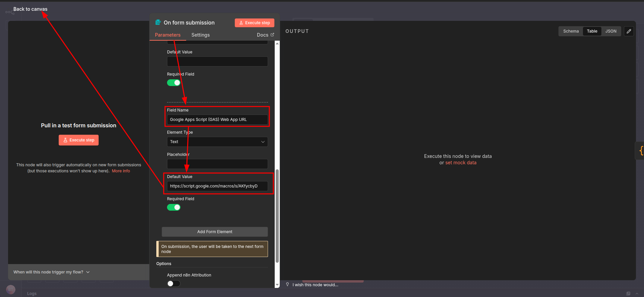Open the Element Type Text dropdown

tap(217, 142)
